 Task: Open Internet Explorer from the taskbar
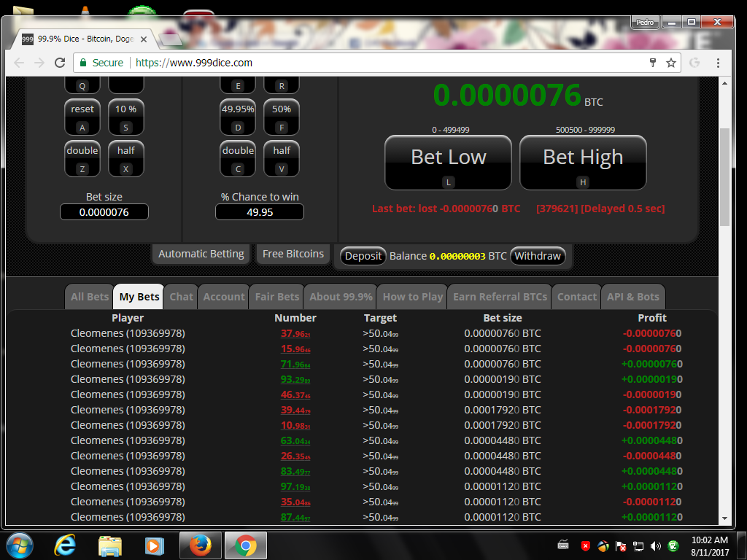[x=65, y=545]
